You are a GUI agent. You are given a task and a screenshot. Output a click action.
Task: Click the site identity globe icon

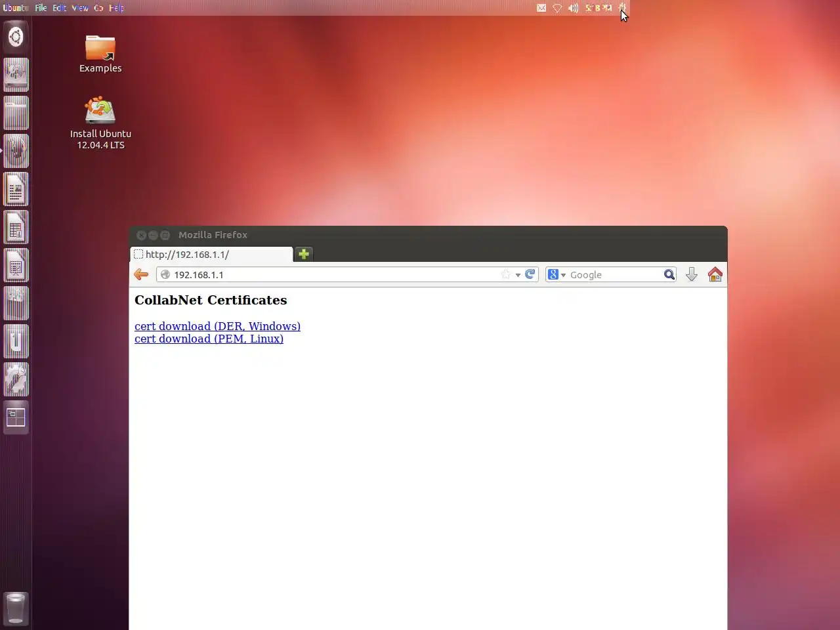165,274
